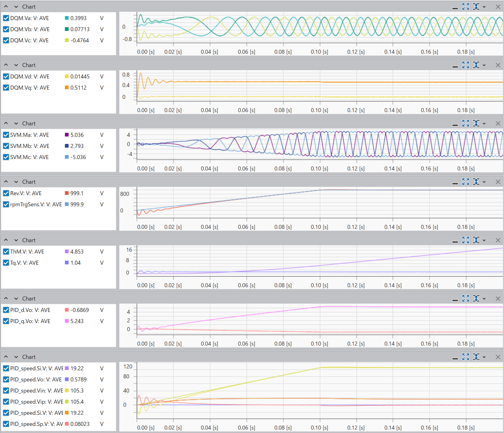Open the scale options dropdown on the PID_speed chart

coord(484,357)
